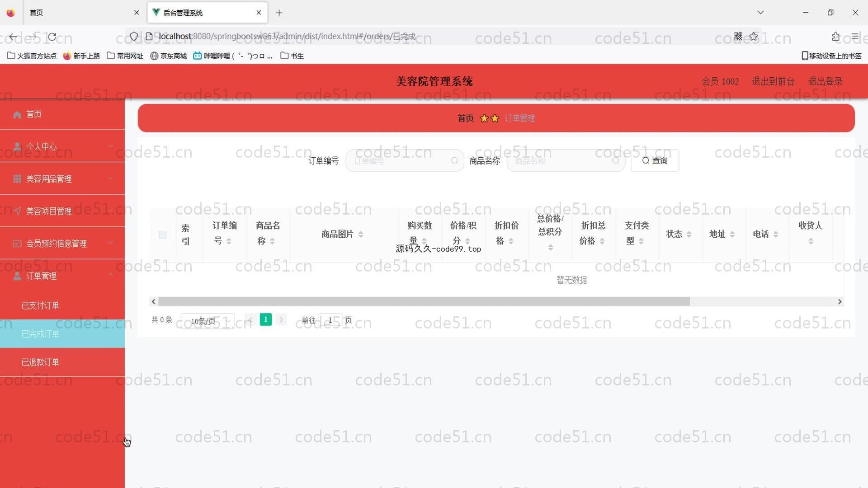The height and width of the screenshot is (488, 868).
Task: Close the 首页 browser tab
Action: pyautogui.click(x=137, y=13)
